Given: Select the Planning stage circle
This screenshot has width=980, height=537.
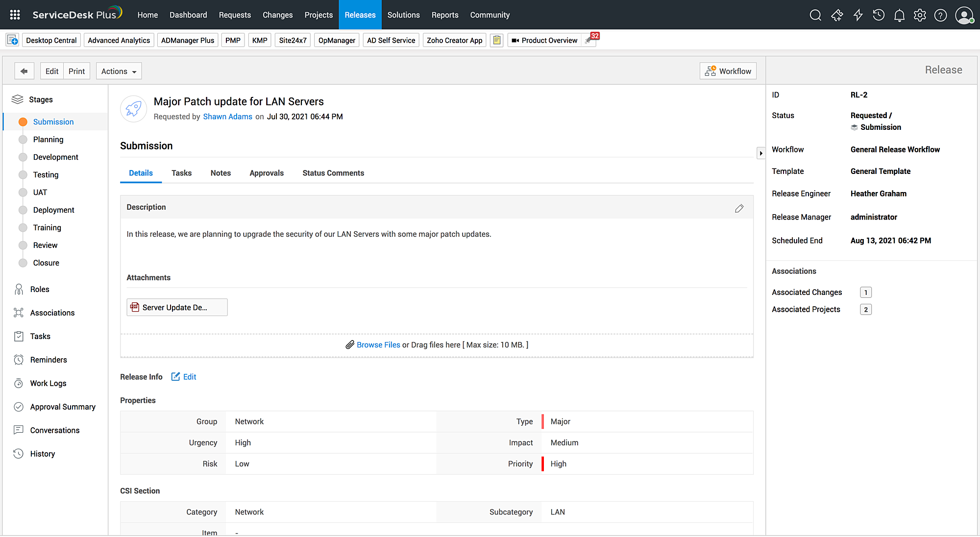Looking at the screenshot, I should [23, 140].
